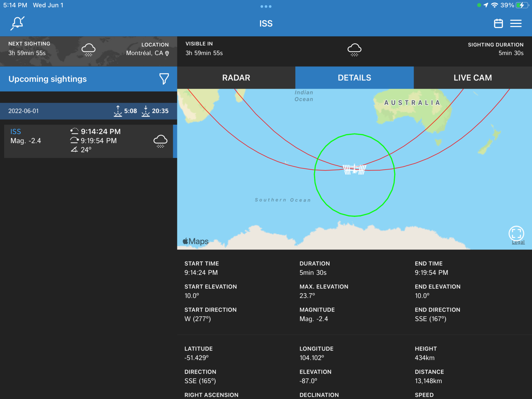Open the calendar icon in header
The width and height of the screenshot is (532, 399).
tap(498, 24)
